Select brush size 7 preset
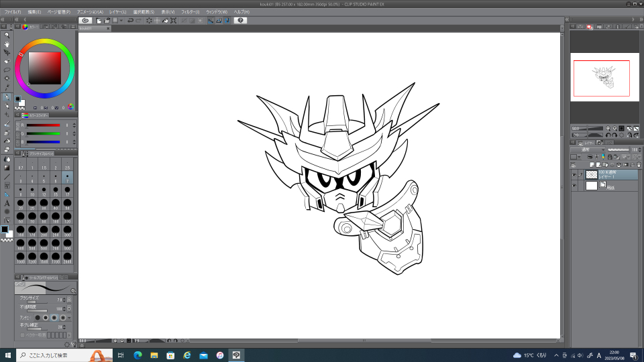Image resolution: width=644 pixels, height=362 pixels. pyautogui.click(x=67, y=178)
